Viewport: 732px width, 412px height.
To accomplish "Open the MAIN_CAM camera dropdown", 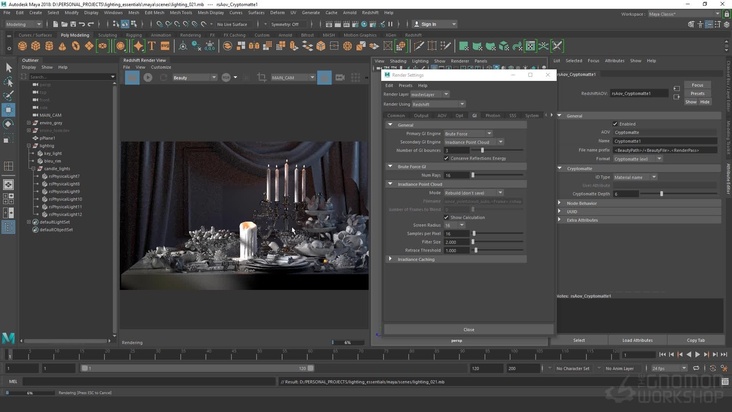I will (x=293, y=77).
